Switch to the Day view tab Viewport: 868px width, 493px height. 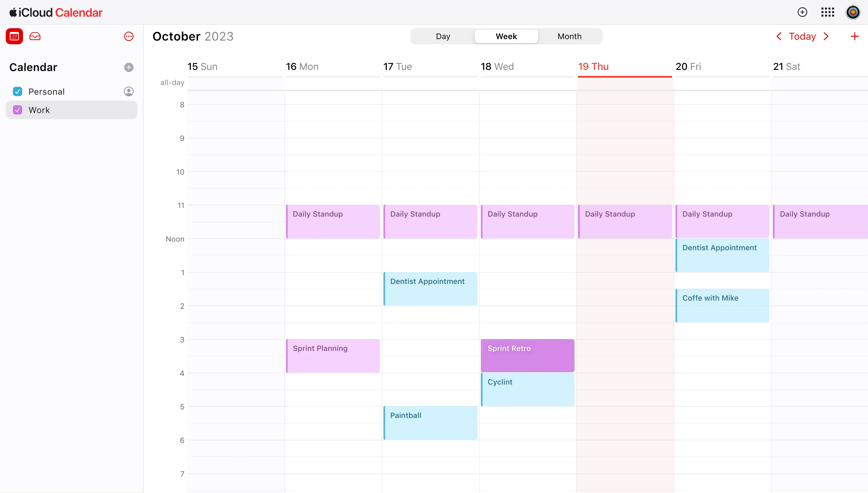443,37
